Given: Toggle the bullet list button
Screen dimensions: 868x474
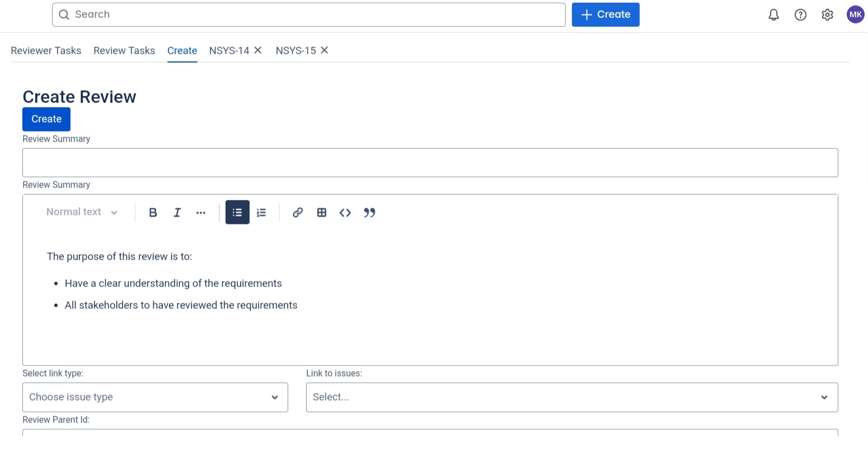Looking at the screenshot, I should pyautogui.click(x=237, y=213).
